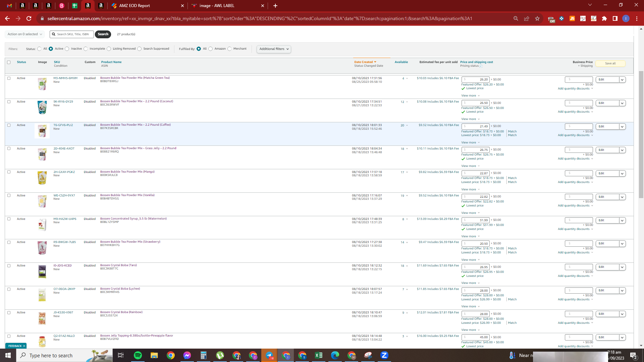Open the Snipping Tool on the taskbar
Screen dimensions: 644x362
pyautogui.click(x=368, y=355)
